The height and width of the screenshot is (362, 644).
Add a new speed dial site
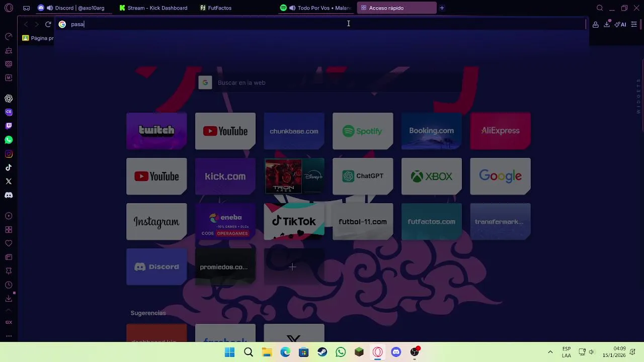click(294, 267)
